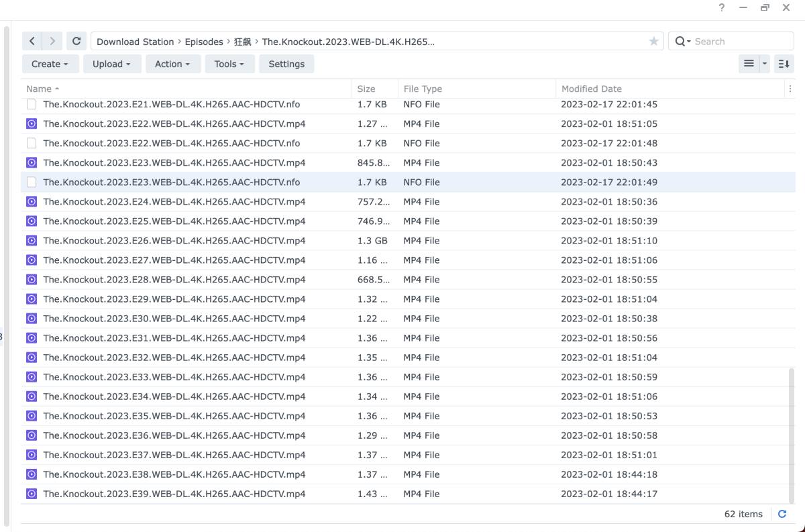Screen dimensions: 805x532
Task: Open the search options magnifier dropdown
Action: [683, 42]
